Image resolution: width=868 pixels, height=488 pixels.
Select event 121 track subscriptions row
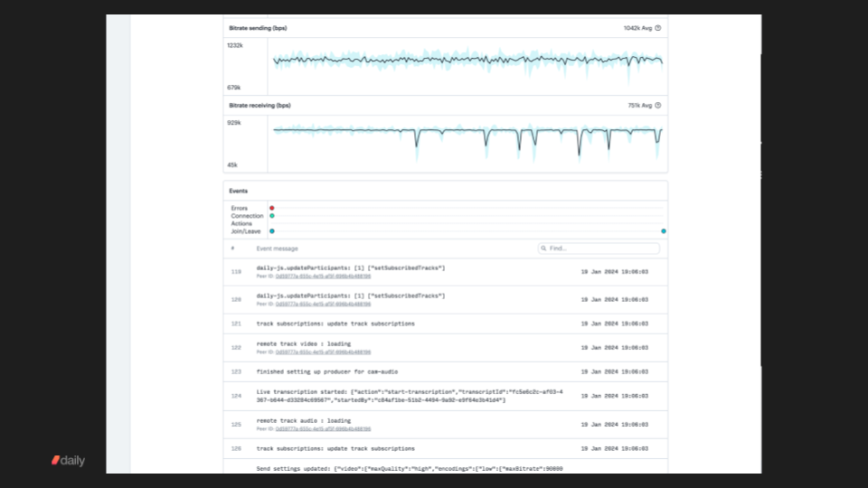point(445,324)
